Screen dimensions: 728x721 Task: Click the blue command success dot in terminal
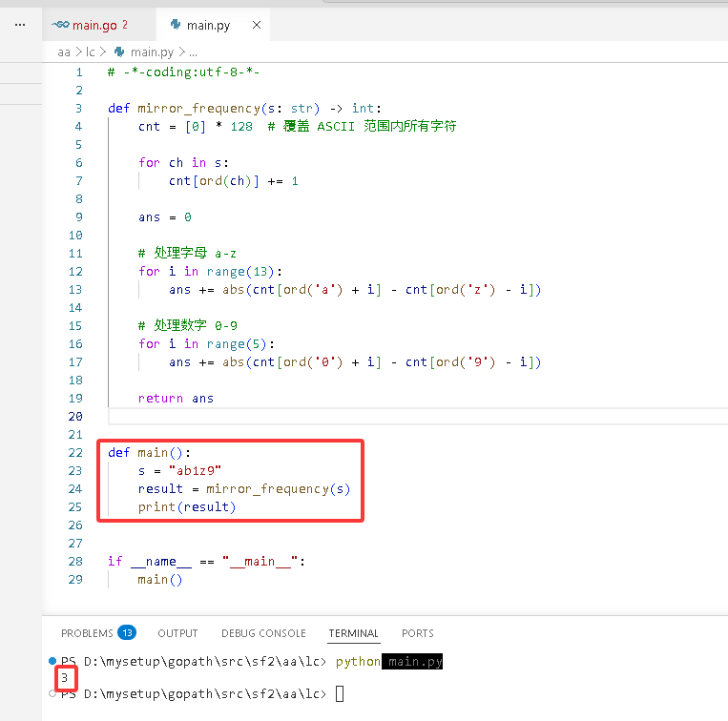coord(52,661)
